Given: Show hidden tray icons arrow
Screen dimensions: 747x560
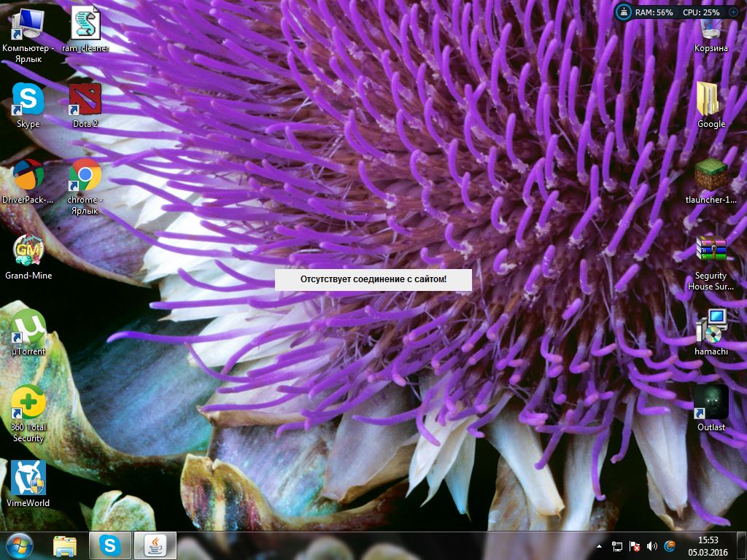Looking at the screenshot, I should point(599,546).
